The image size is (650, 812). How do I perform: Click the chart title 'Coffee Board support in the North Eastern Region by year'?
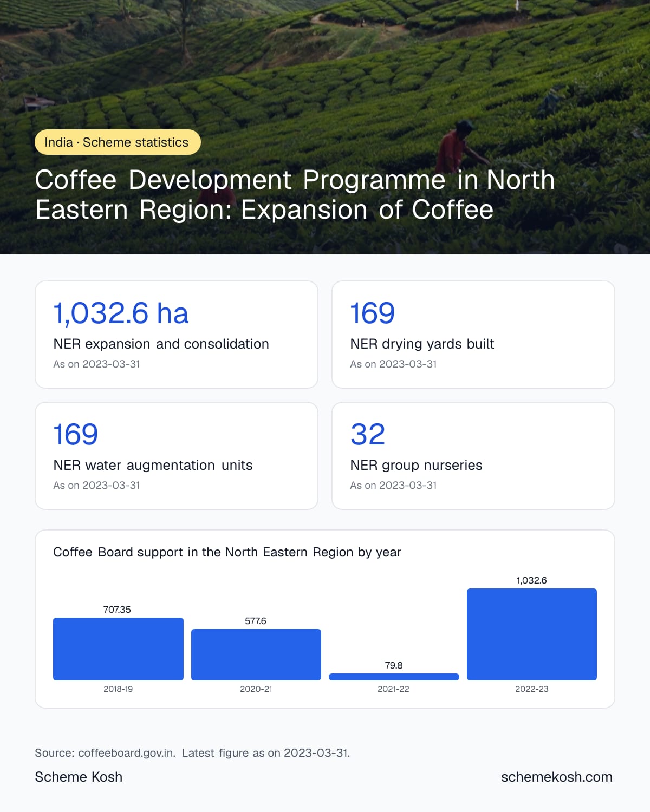tap(227, 552)
